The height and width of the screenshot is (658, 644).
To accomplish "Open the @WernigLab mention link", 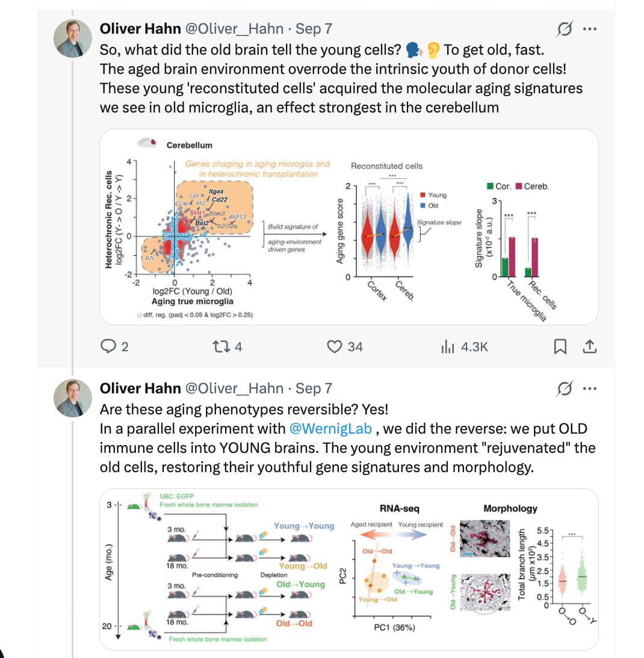I will [330, 428].
